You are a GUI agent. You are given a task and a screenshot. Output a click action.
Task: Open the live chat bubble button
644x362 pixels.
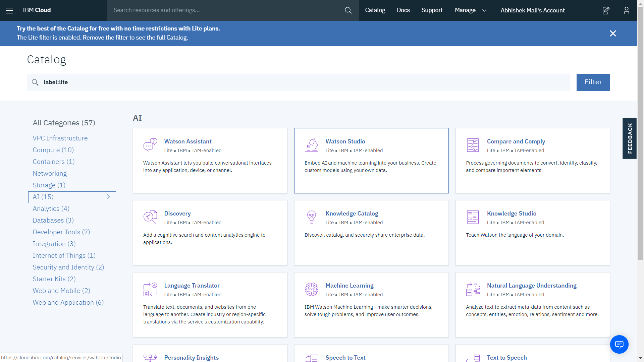point(619,344)
